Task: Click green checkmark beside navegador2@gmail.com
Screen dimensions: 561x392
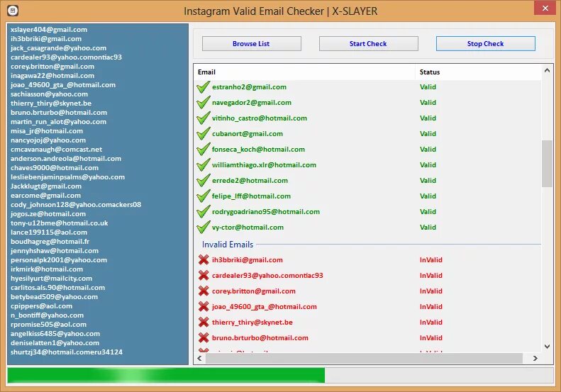Action: click(x=204, y=103)
